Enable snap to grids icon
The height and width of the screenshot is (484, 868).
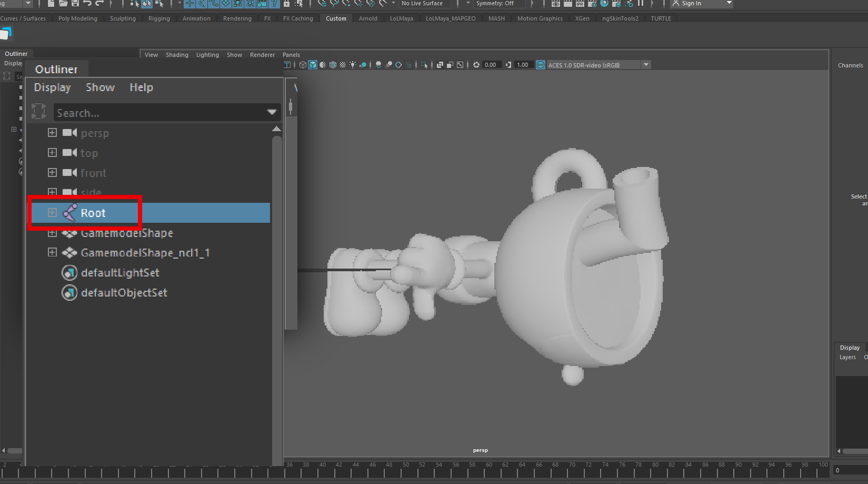[x=322, y=4]
